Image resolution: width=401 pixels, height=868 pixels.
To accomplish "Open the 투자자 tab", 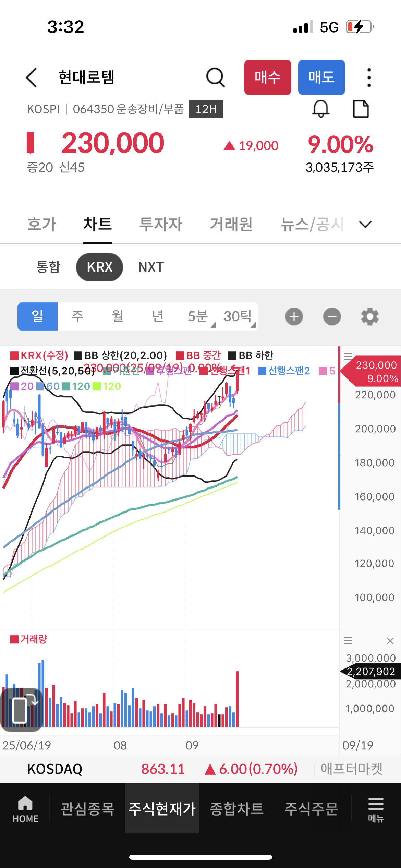I will [161, 225].
